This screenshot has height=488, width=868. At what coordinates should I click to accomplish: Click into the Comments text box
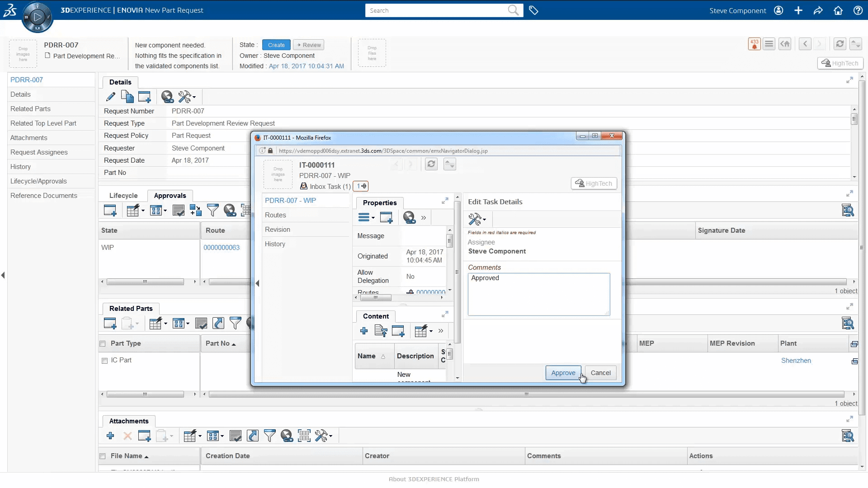click(x=538, y=295)
